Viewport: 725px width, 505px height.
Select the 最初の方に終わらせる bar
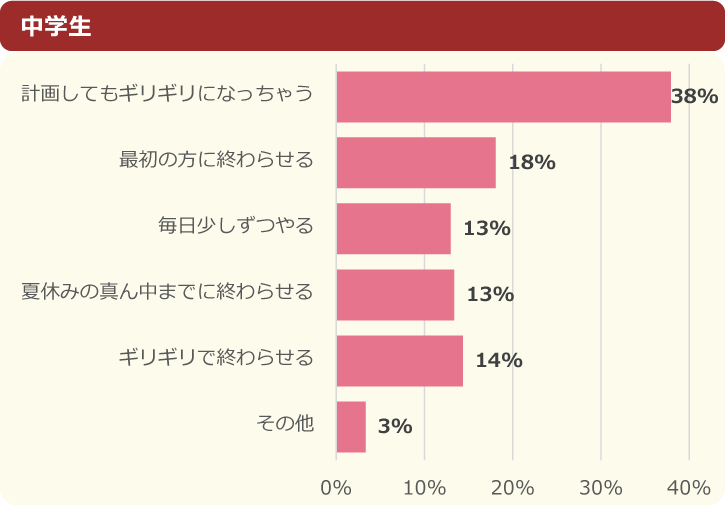[416, 163]
